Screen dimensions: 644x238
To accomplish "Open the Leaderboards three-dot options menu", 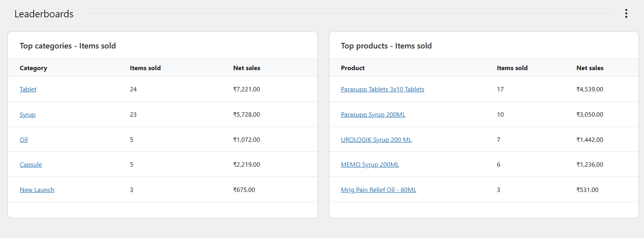I will [626, 14].
